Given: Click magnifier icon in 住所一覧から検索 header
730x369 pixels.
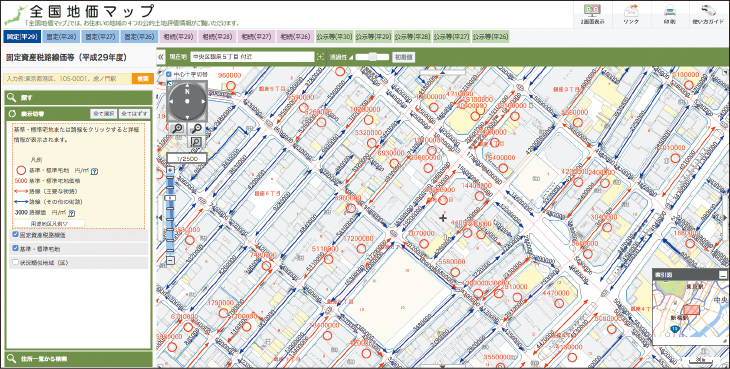Looking at the screenshot, I should tap(12, 359).
